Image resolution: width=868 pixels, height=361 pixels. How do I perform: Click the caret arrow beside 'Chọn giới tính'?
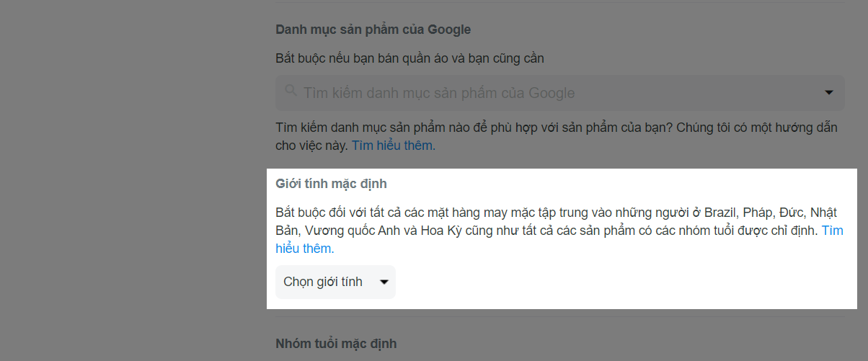coord(384,282)
